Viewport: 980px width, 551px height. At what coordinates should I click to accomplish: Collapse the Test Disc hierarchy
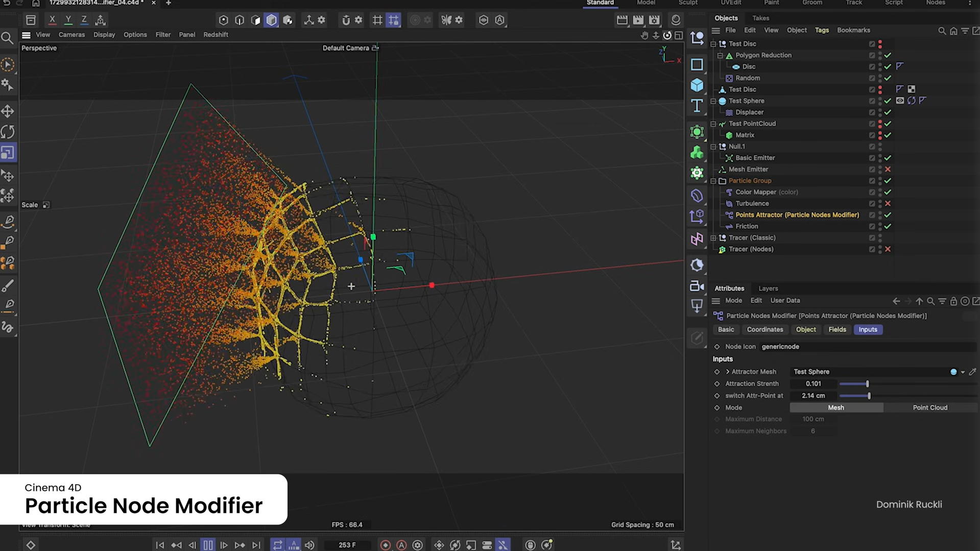713,44
